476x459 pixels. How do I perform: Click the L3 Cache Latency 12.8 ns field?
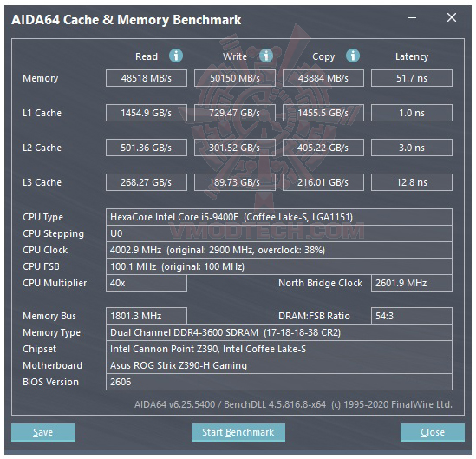pos(412,182)
